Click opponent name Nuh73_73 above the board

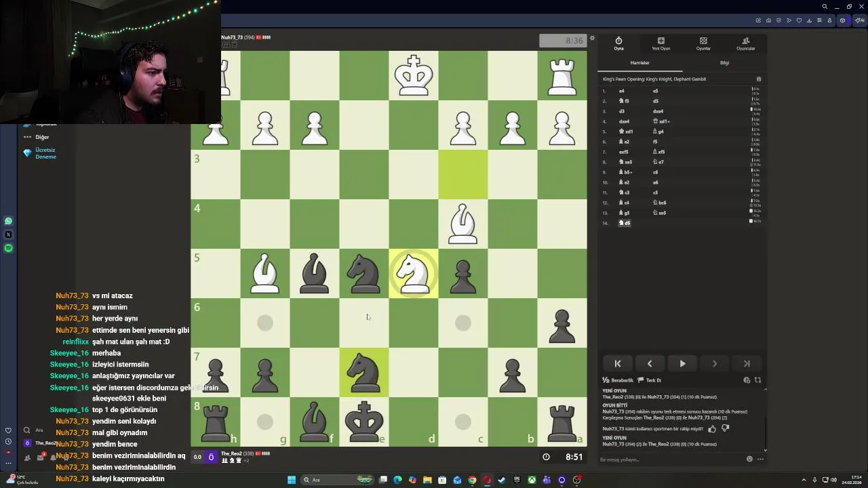[232, 37]
